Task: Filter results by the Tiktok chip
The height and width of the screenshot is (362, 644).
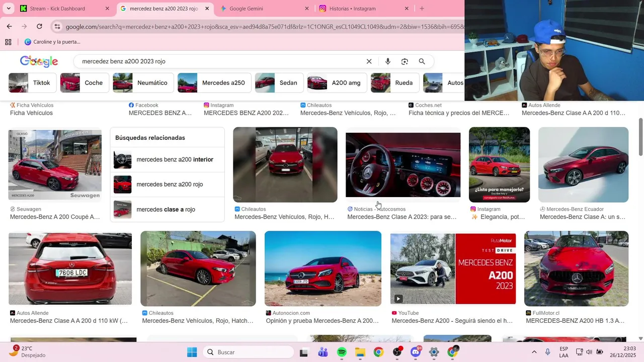Action: coord(33,83)
